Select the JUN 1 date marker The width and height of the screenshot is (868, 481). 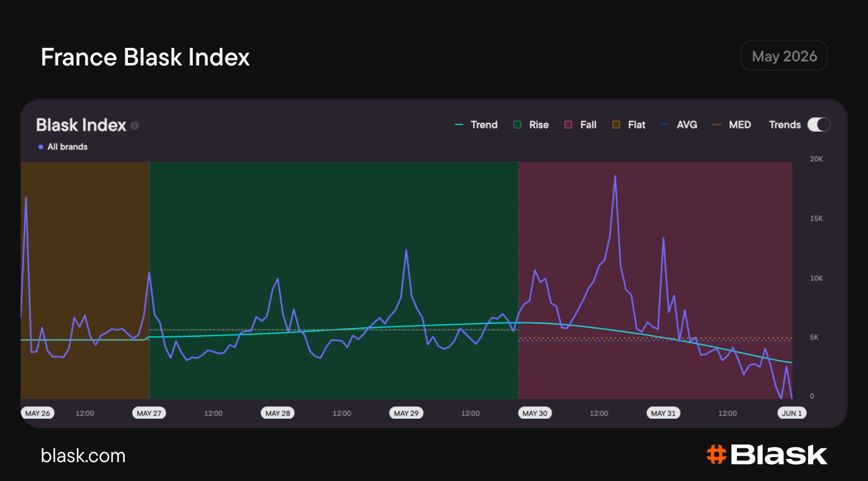point(791,413)
